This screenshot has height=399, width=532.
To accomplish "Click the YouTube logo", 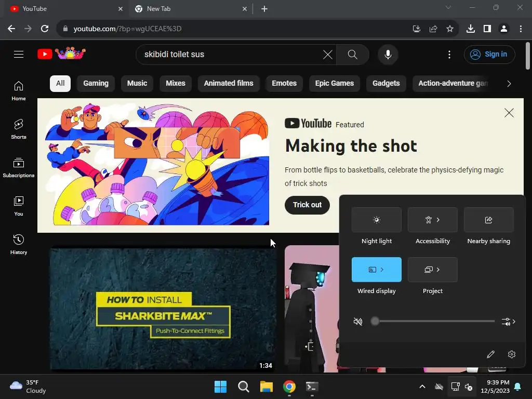I will (61, 54).
